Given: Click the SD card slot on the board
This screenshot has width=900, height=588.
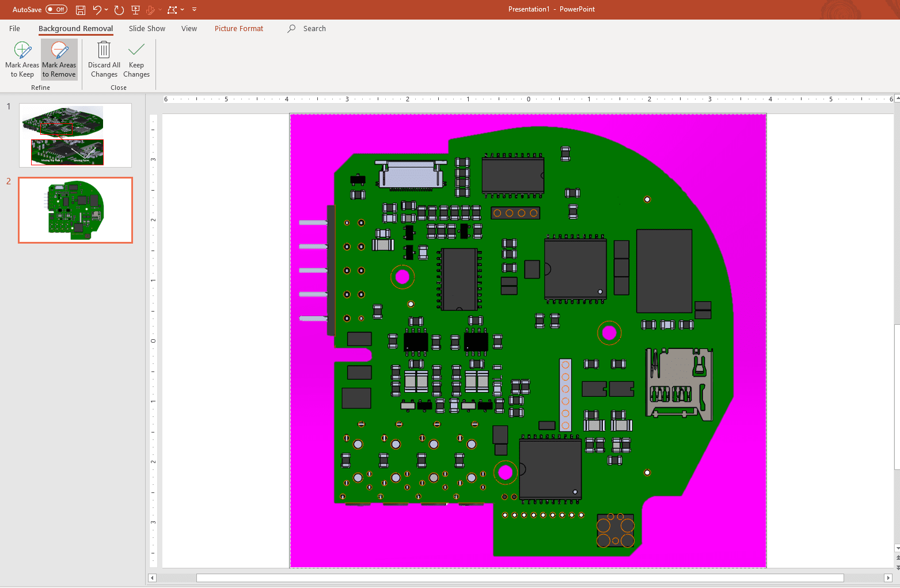Looking at the screenshot, I should point(679,384).
